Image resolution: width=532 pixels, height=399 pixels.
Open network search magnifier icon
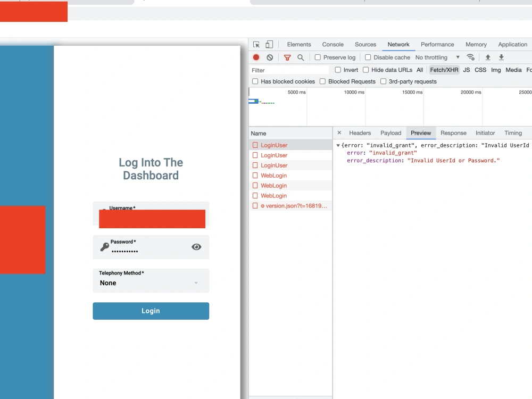point(301,57)
